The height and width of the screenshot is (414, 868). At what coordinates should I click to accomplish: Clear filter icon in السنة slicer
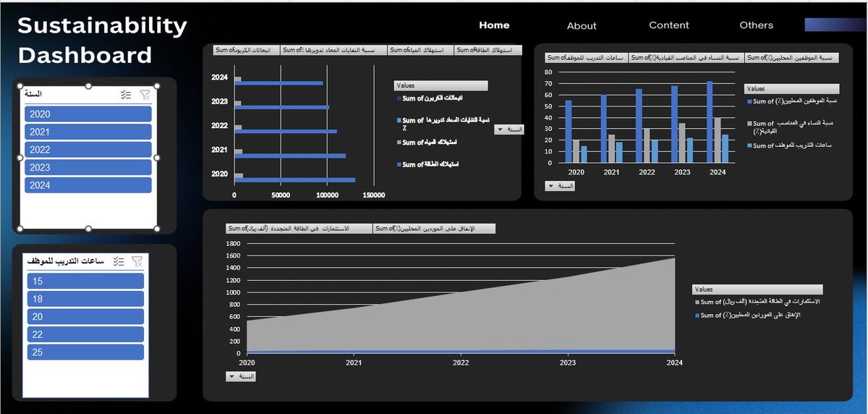coord(145,95)
